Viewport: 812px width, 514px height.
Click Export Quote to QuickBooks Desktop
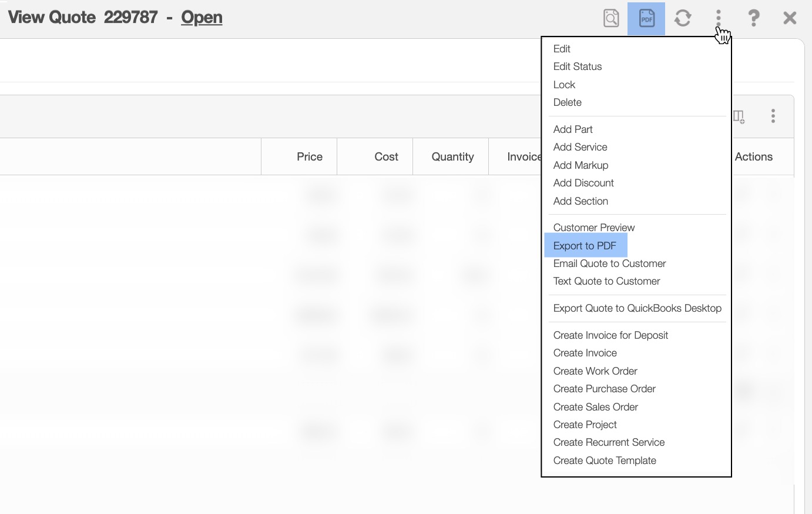(637, 308)
